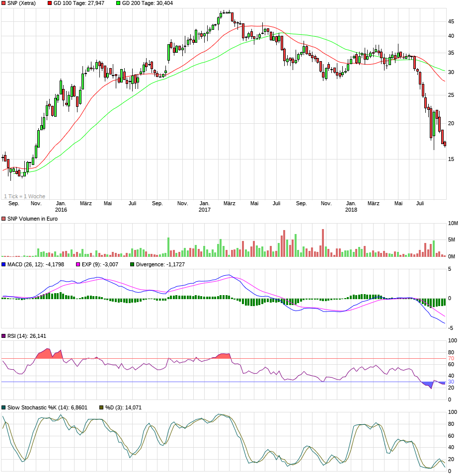The image size is (467, 476).
Task: Select the 'GD 100 Tage: 27,947' label
Action: (x=79, y=3)
